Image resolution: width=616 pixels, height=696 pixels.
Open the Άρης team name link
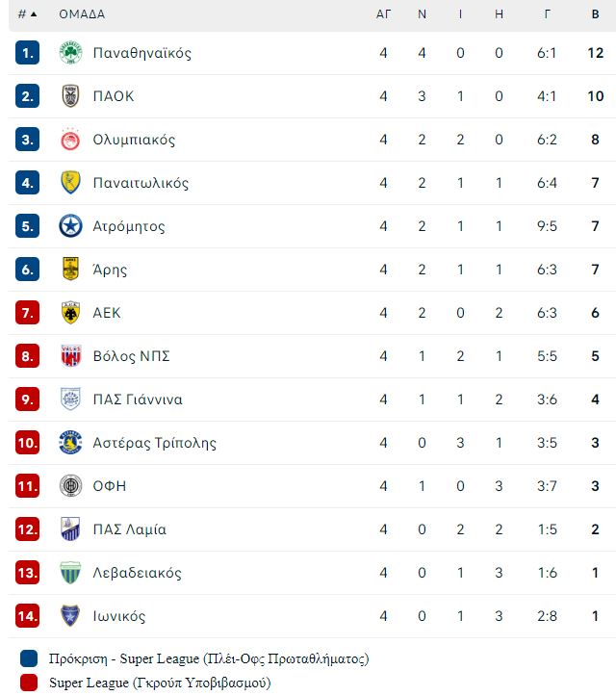pos(110,270)
